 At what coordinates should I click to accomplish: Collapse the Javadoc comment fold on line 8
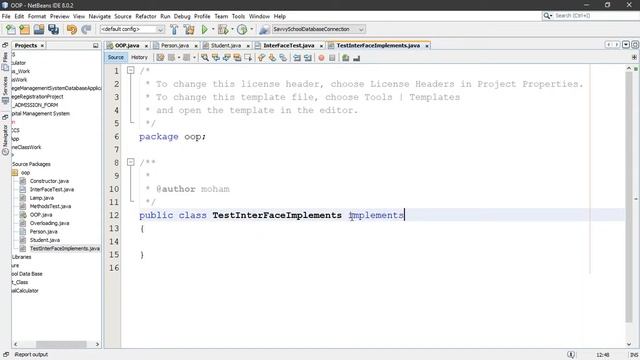[x=131, y=162]
